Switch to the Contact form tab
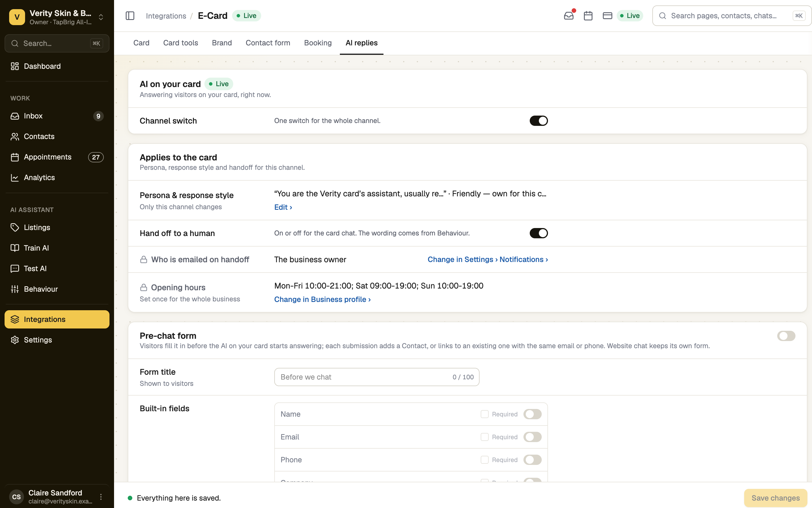812x508 pixels. (x=268, y=43)
